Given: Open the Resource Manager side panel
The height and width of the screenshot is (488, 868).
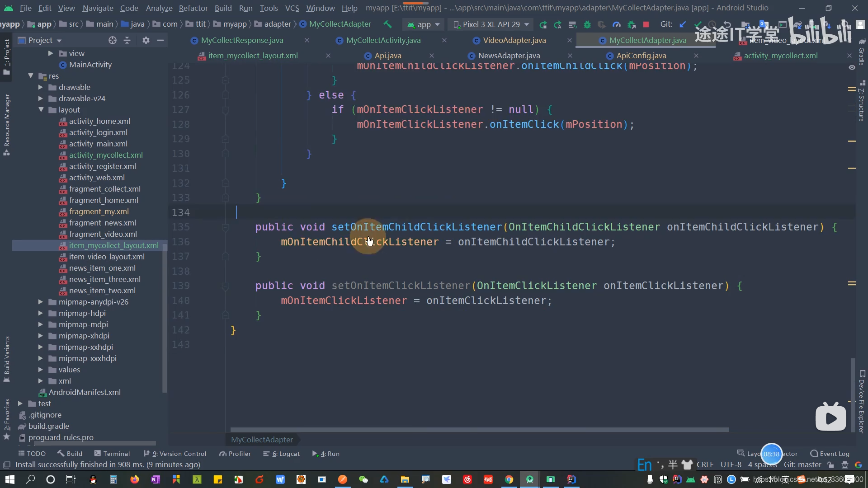Looking at the screenshot, I should (6, 124).
